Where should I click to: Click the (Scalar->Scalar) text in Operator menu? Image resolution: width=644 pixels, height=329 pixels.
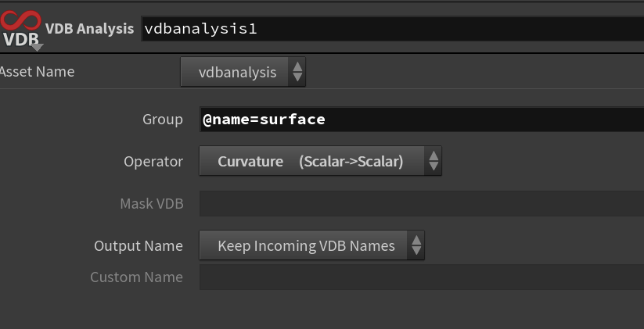351,162
